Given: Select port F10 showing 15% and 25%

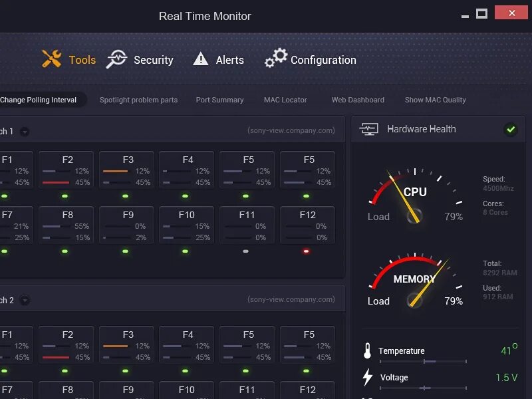Looking at the screenshot, I should click(x=187, y=225).
